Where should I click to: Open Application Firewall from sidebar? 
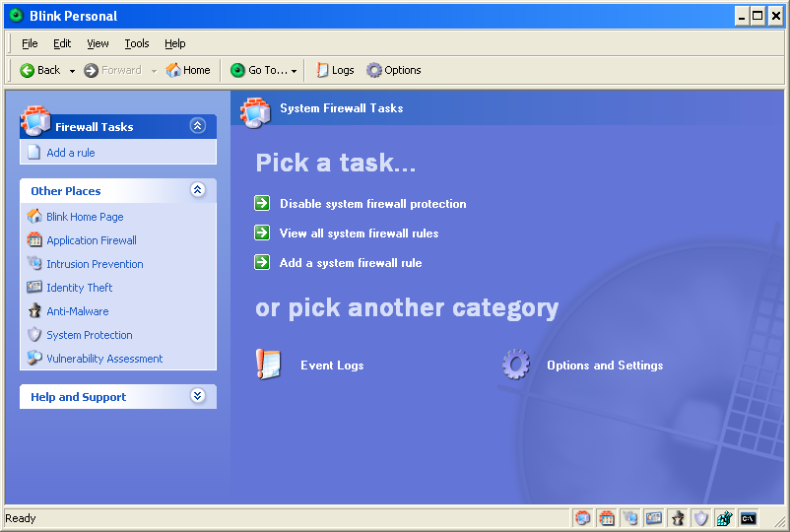click(x=92, y=240)
